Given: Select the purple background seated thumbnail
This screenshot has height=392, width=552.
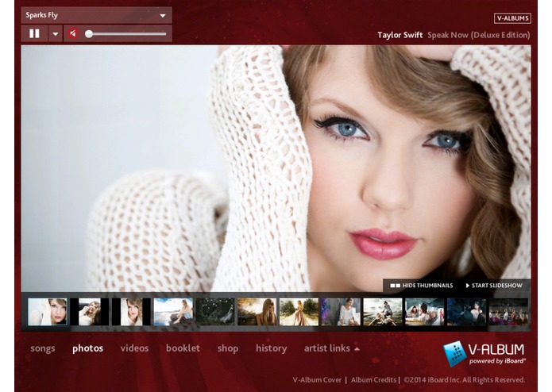Looking at the screenshot, I should [x=341, y=312].
